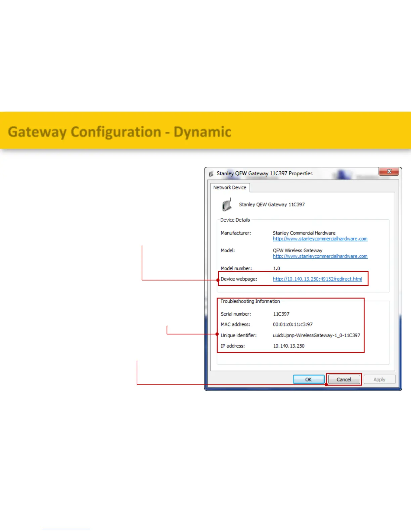Viewport: 411px width, 532px height.
Task: Click the Model number value 1.0
Action: 277,268
